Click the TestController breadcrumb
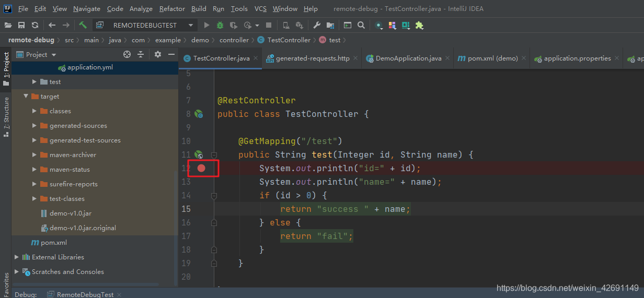 (x=289, y=40)
